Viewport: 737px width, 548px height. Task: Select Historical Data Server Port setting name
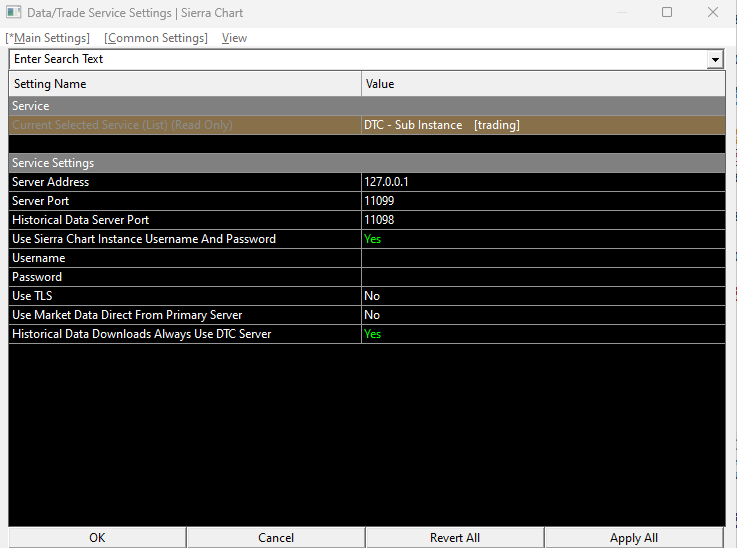click(185, 220)
